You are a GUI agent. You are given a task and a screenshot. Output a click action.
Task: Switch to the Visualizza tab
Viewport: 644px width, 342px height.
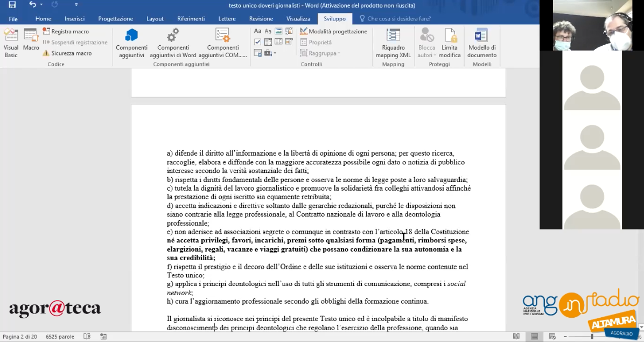(298, 18)
